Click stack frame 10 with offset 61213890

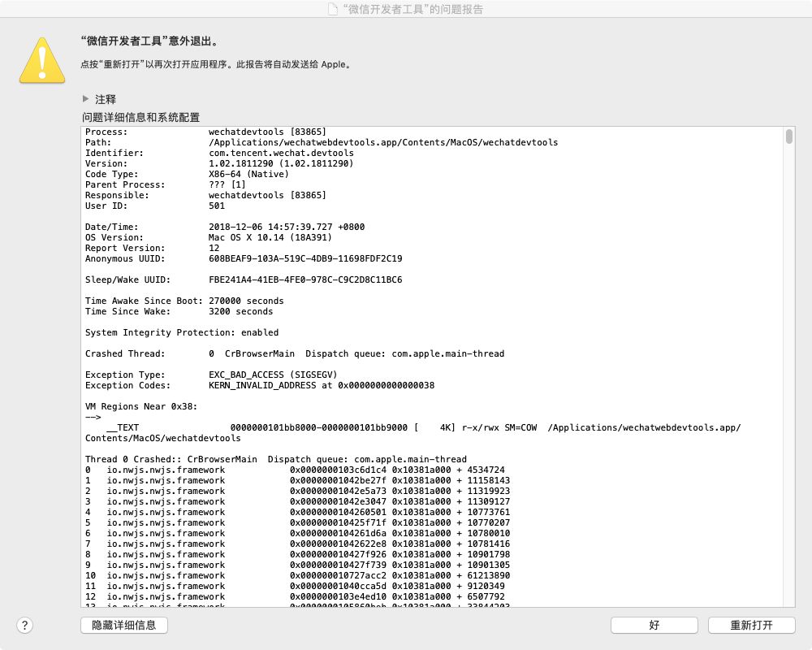pos(297,575)
